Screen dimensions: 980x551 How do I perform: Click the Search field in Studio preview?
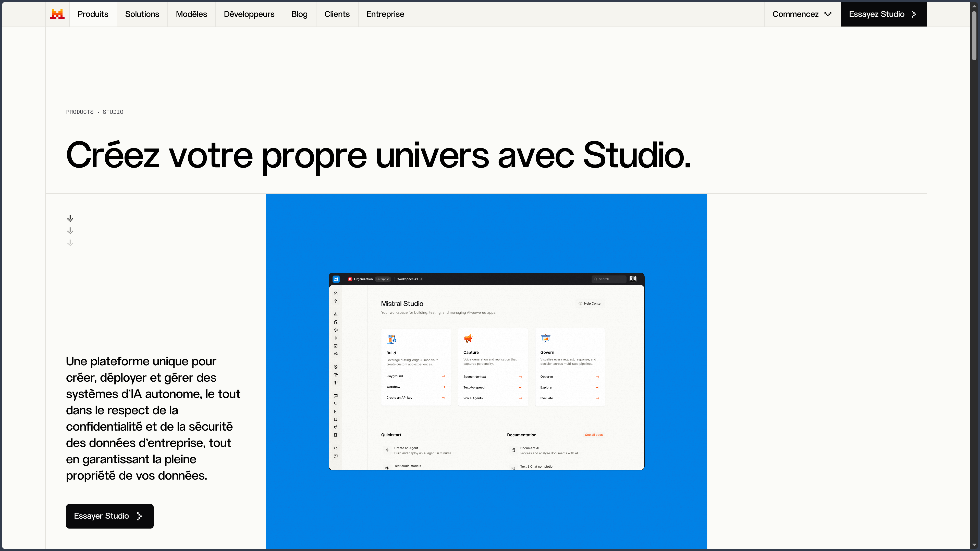[x=609, y=279]
